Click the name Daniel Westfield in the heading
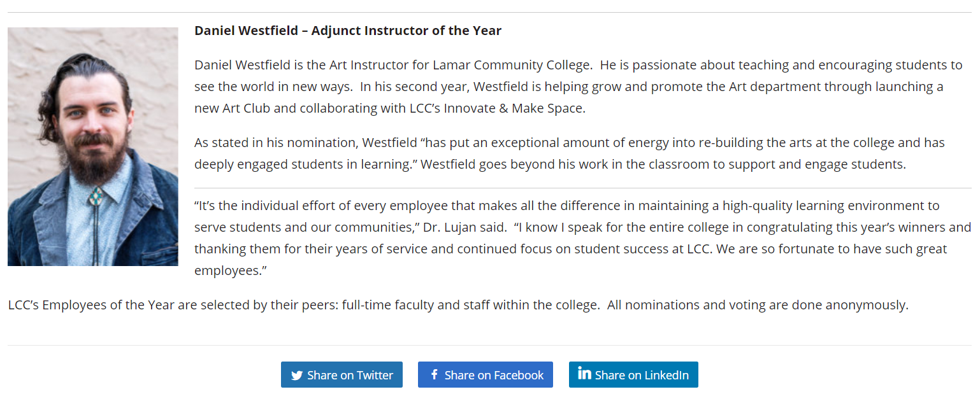 [248, 31]
